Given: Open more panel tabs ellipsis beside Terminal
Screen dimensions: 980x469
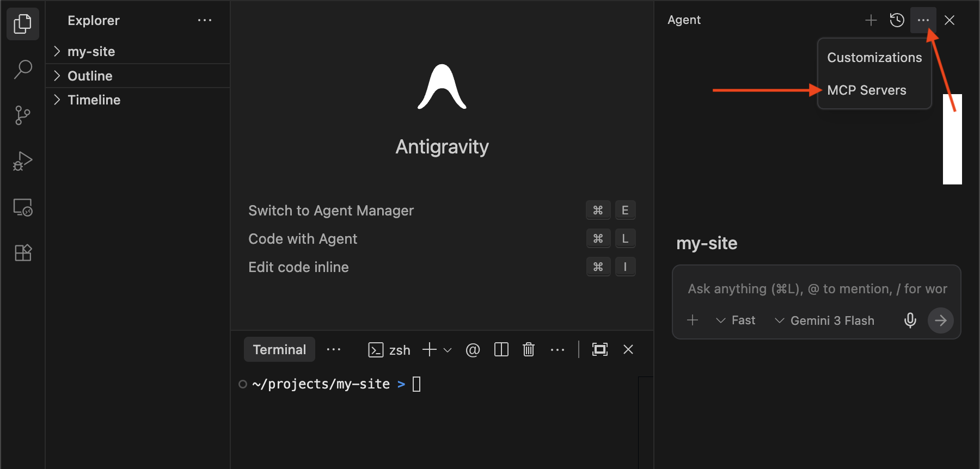Looking at the screenshot, I should click(333, 349).
